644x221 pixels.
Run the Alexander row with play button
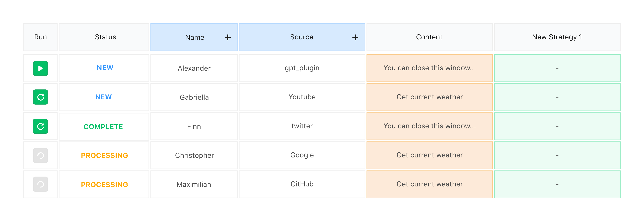(x=41, y=68)
